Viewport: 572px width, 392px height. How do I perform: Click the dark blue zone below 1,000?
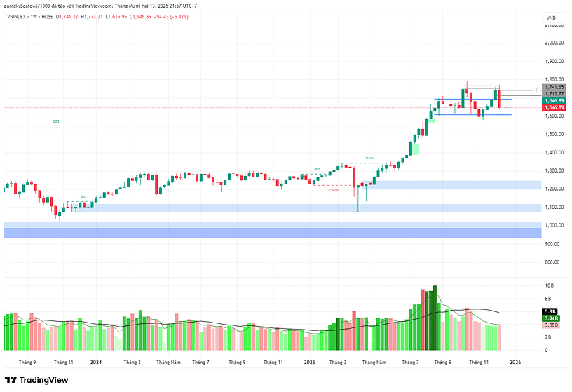coord(272,233)
